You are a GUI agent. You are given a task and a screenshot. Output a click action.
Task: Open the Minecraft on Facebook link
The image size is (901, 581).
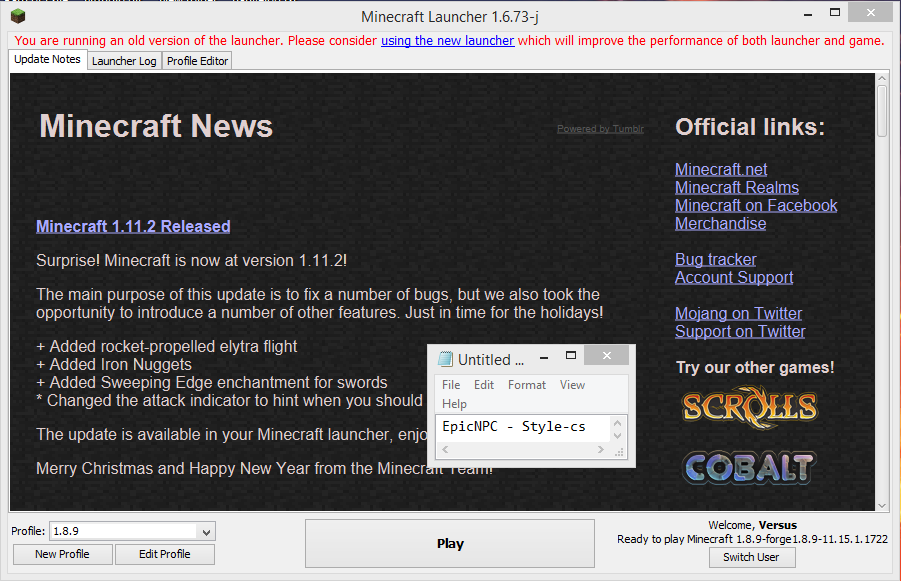pyautogui.click(x=756, y=205)
